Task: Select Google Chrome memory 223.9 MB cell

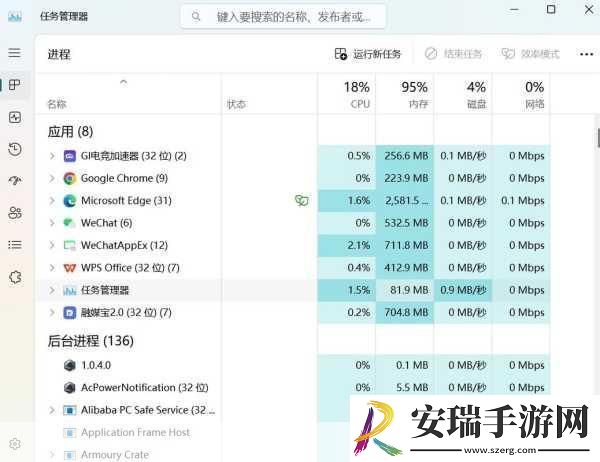Action: click(406, 178)
